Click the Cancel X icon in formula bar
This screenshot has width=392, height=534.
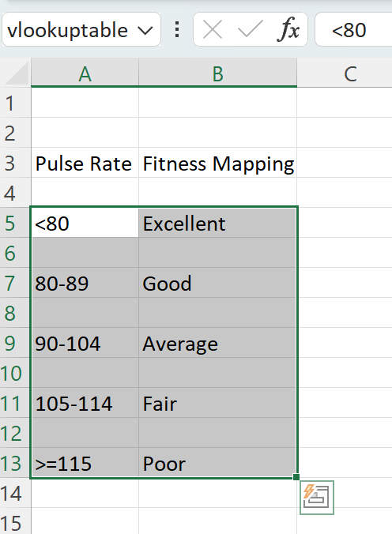coord(213,30)
